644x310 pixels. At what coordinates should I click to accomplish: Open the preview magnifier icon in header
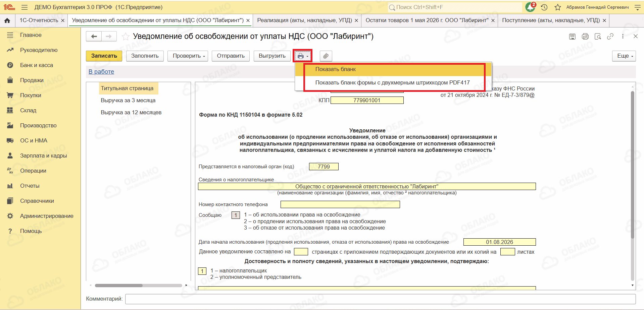click(598, 37)
